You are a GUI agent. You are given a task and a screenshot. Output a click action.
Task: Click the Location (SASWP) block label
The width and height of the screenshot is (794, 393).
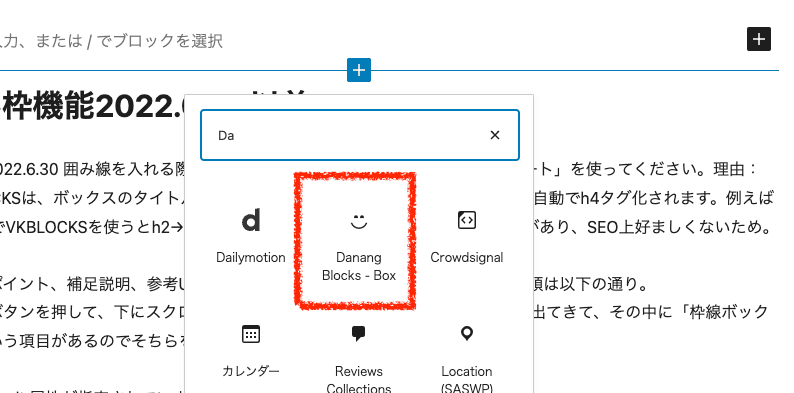coord(466,380)
